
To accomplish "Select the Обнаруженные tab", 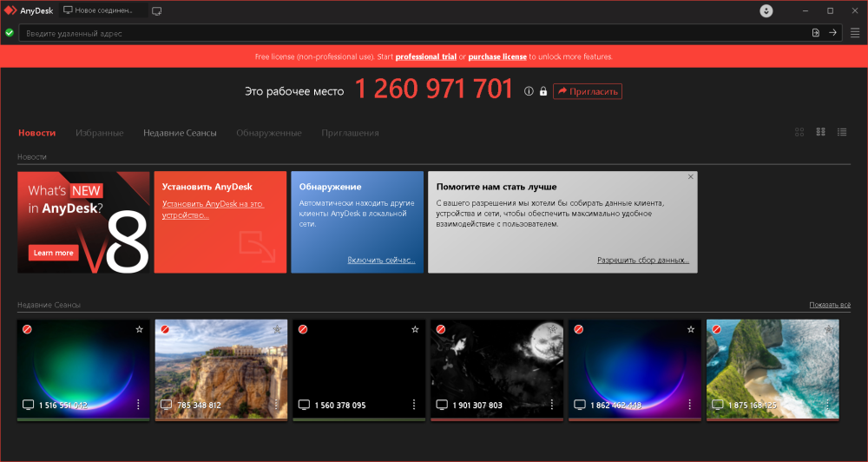I will pyautogui.click(x=269, y=133).
